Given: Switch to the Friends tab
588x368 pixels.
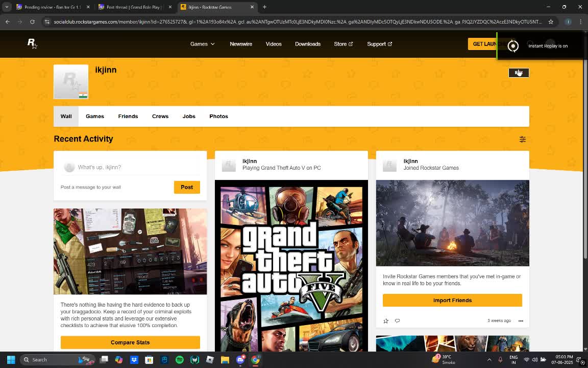Looking at the screenshot, I should (x=128, y=117).
